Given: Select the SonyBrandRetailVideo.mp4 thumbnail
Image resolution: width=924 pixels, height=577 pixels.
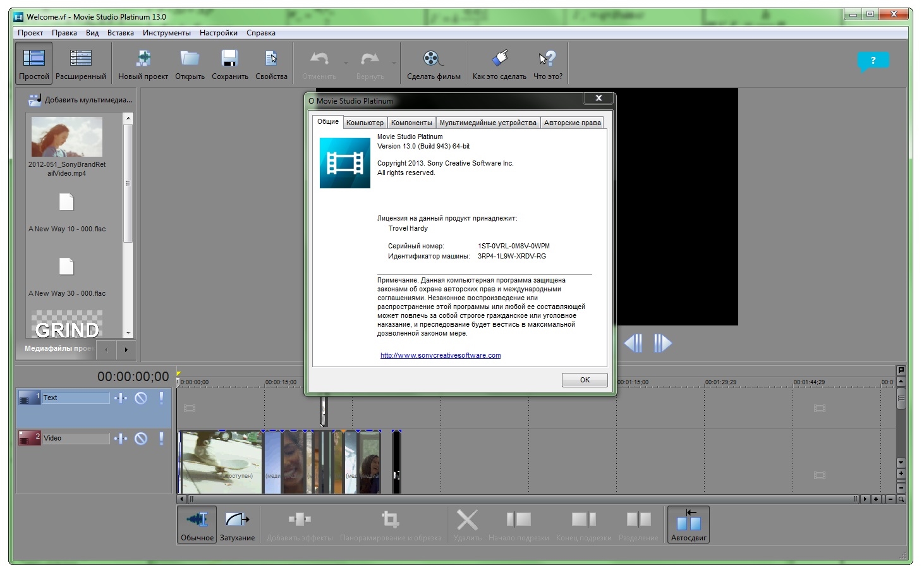Looking at the screenshot, I should coord(66,137).
